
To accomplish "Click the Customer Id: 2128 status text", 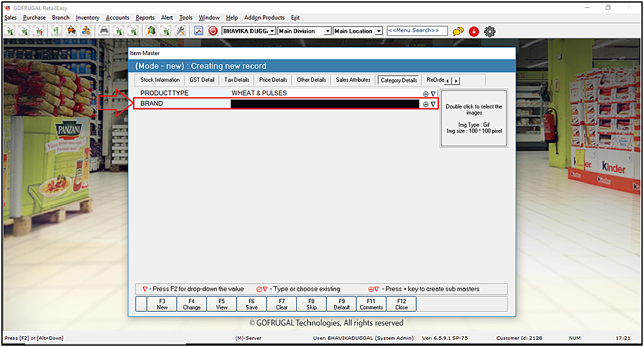I will click(x=519, y=338).
